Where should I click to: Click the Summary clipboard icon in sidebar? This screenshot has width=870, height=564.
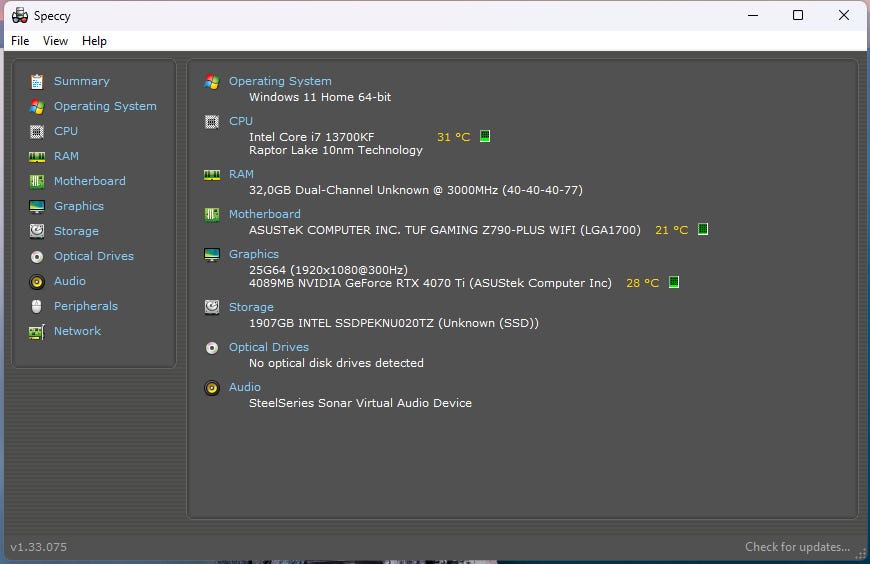tap(37, 82)
